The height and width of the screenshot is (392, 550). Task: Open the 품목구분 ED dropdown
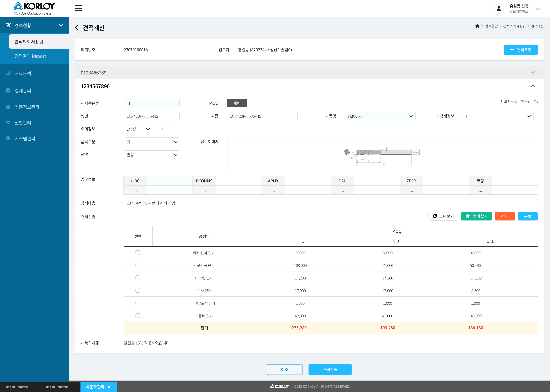(152, 142)
